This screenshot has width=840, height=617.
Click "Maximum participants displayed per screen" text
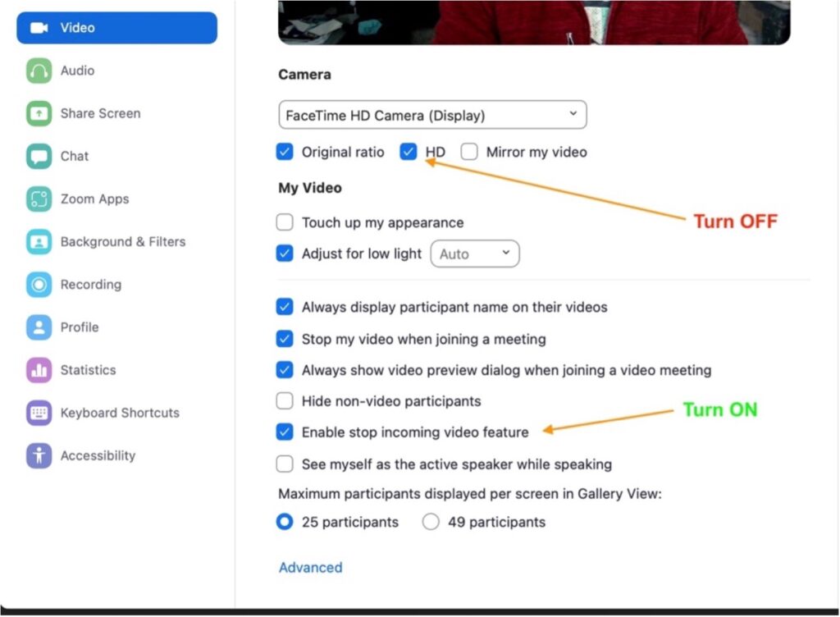click(470, 494)
